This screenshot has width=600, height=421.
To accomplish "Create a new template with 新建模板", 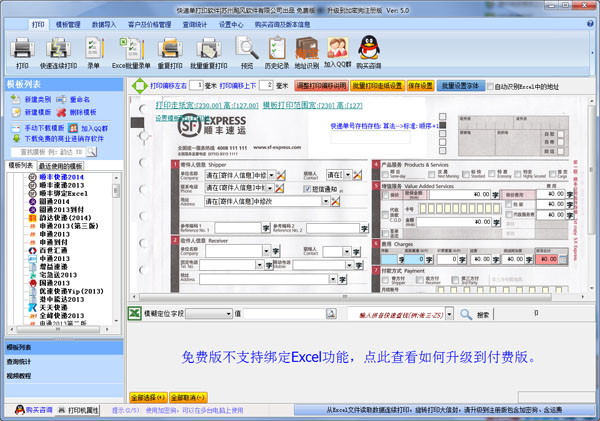I will pyautogui.click(x=31, y=112).
